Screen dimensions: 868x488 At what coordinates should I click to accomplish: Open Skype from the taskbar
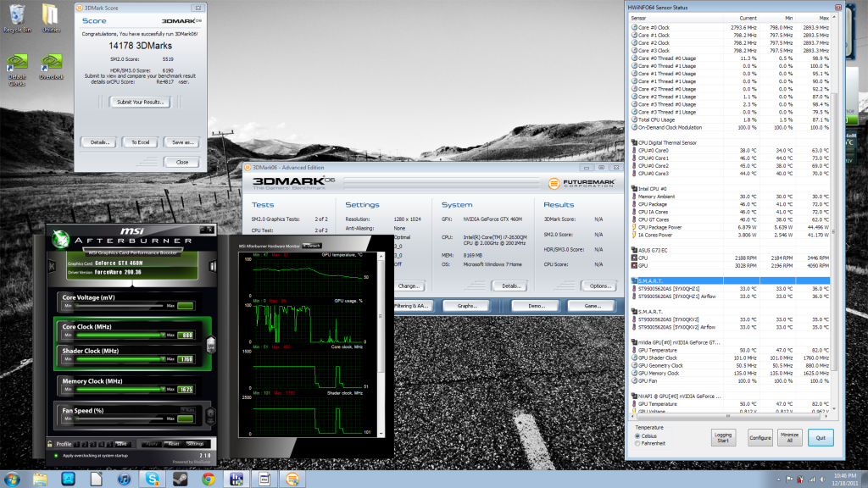coord(153,479)
